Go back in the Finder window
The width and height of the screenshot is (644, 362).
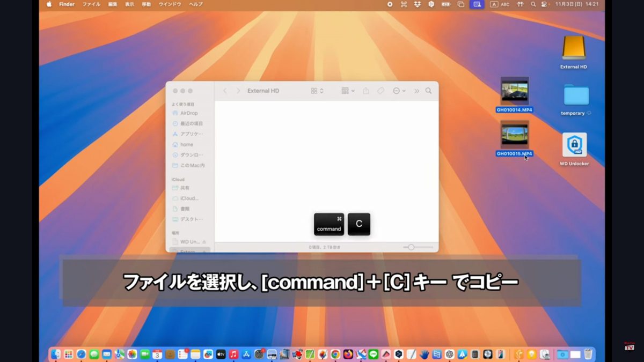(225, 91)
